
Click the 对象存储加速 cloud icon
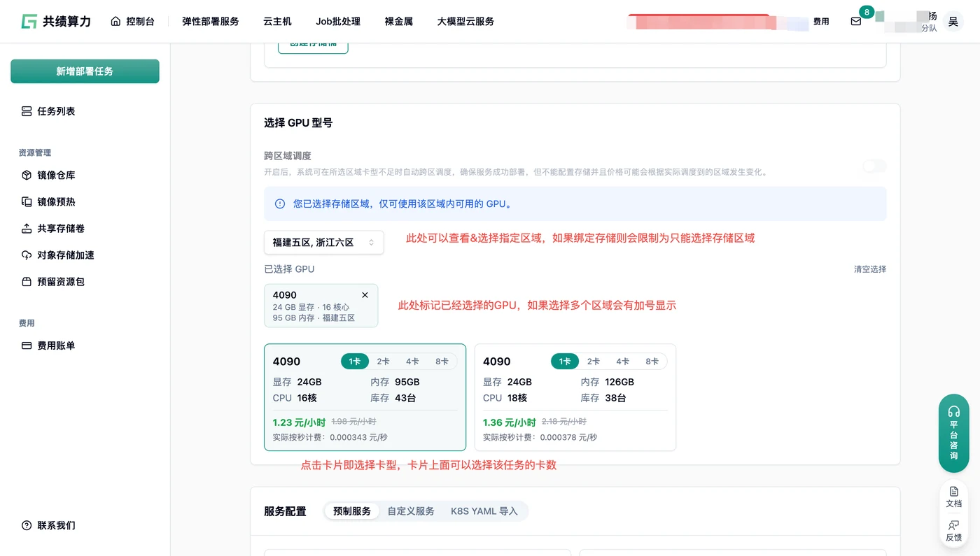coord(27,255)
